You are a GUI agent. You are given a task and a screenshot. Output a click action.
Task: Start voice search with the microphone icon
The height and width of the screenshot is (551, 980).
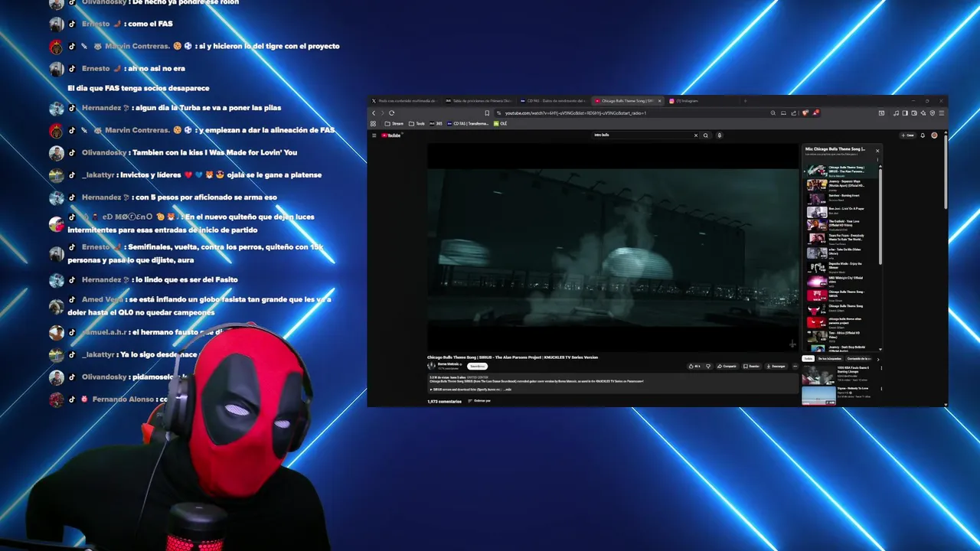pos(719,135)
